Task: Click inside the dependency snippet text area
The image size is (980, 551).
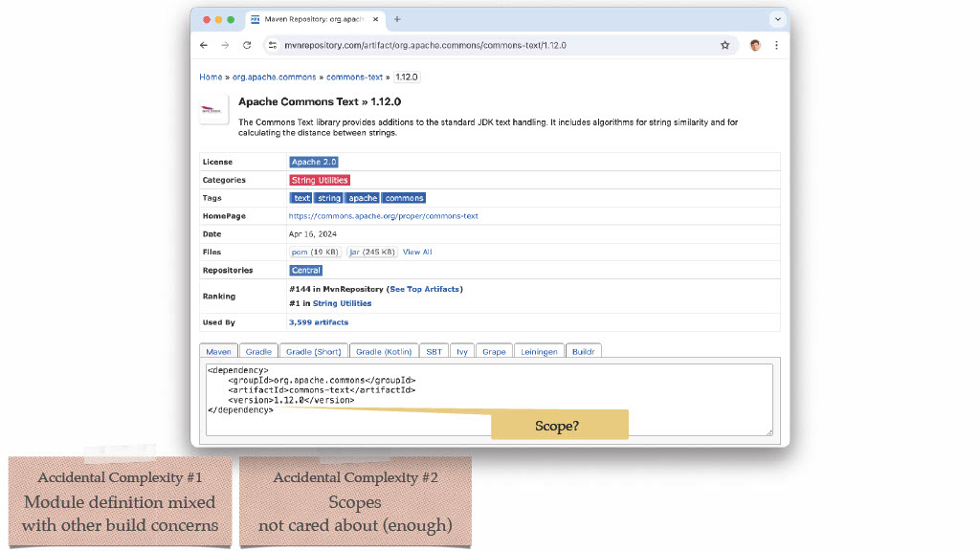Action: (489, 400)
